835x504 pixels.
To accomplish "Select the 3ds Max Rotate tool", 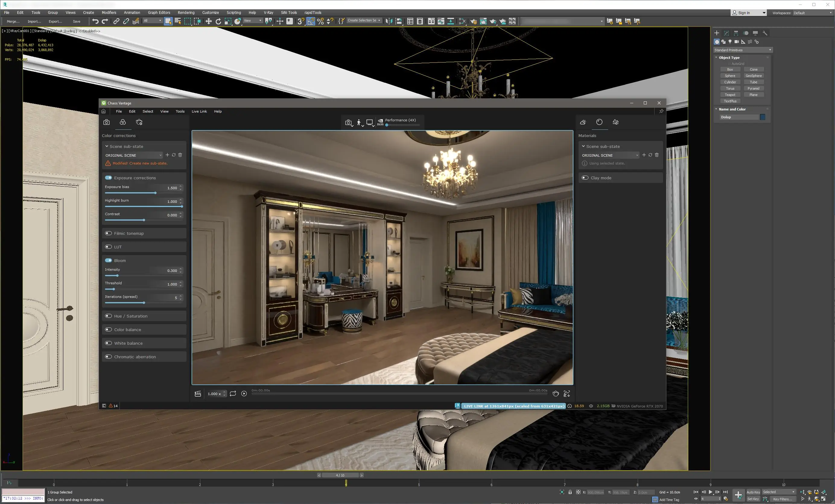I will tap(218, 21).
